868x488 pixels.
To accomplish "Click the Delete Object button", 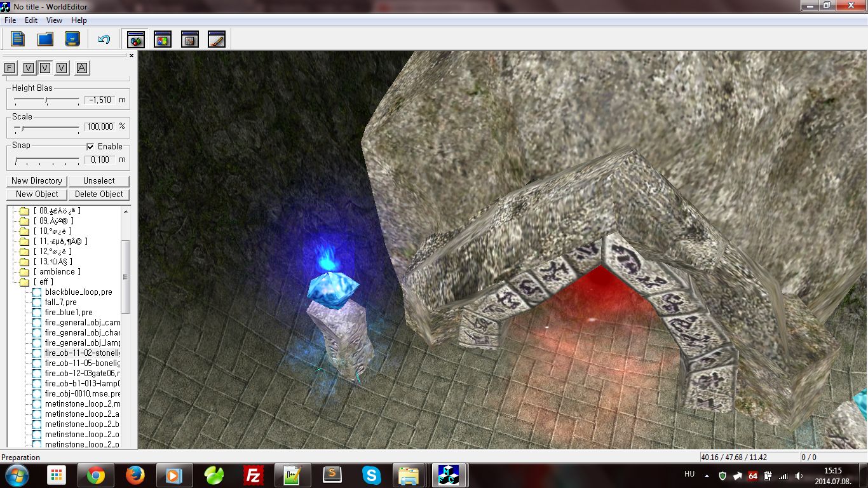I will 98,194.
